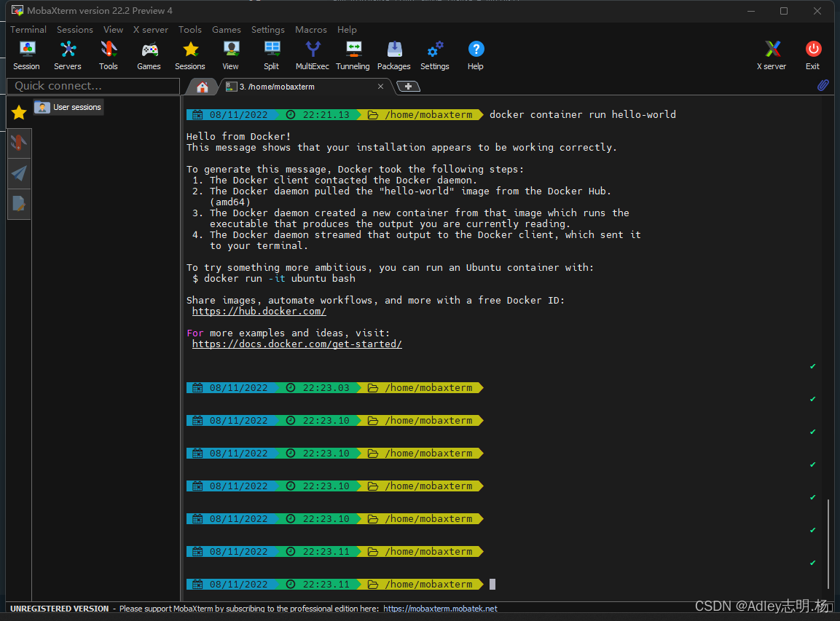Open the Settings gears toolbar icon
The height and width of the screenshot is (621, 840).
[435, 55]
